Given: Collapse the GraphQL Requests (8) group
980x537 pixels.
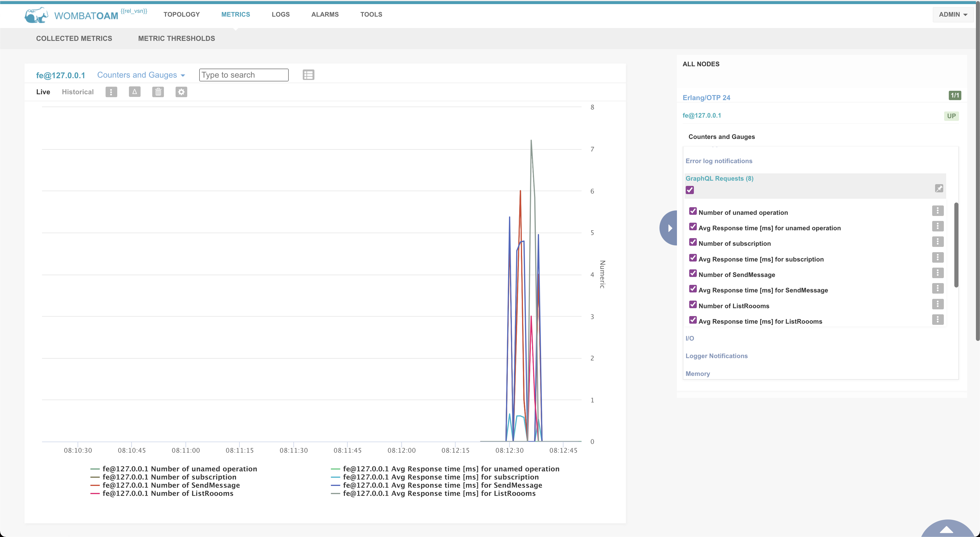Looking at the screenshot, I should click(719, 179).
